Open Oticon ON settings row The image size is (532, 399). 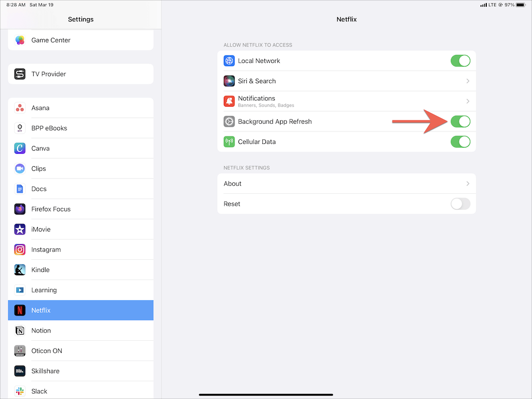[x=81, y=351]
